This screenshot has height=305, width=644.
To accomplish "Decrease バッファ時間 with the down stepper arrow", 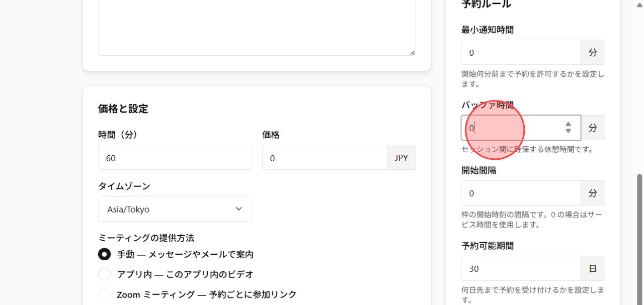I will [568, 131].
